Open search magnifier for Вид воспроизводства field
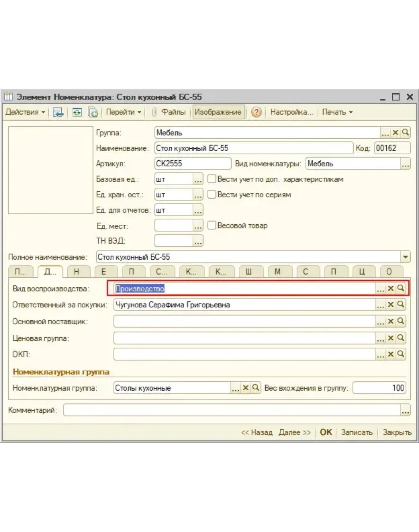The width and height of the screenshot is (419, 532). click(401, 288)
